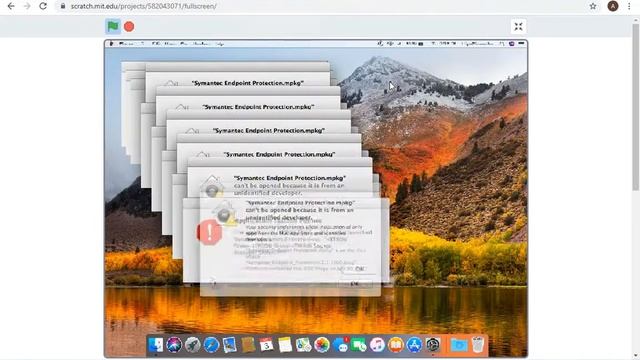Open Mail stamp icon in dock
This screenshot has height=360, width=640.
[x=229, y=345]
